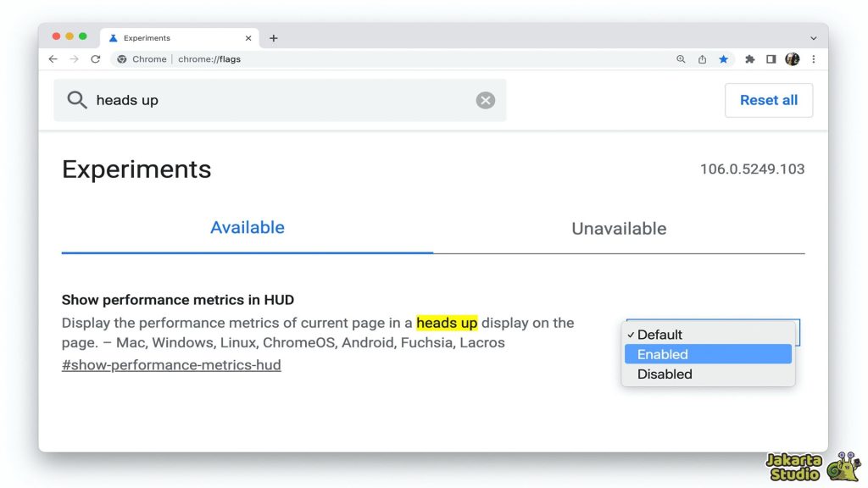
Task: Open the user profile avatar
Action: point(793,59)
